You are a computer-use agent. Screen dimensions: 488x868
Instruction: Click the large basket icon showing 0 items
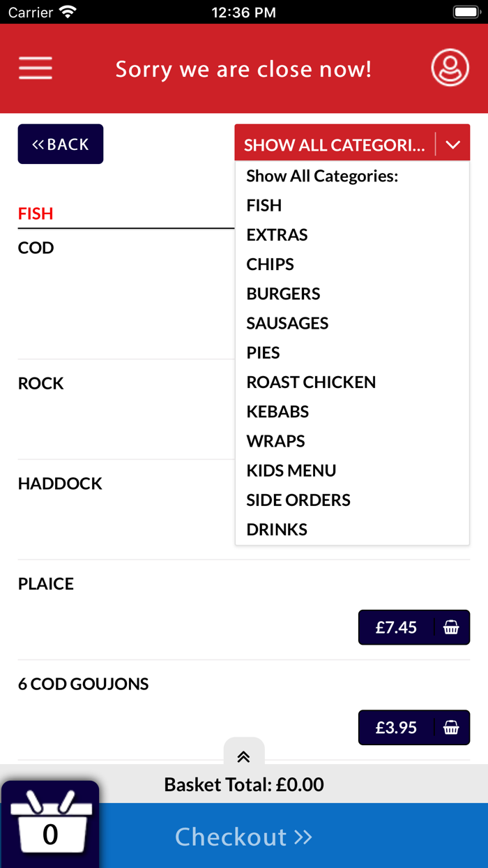pos(49,825)
